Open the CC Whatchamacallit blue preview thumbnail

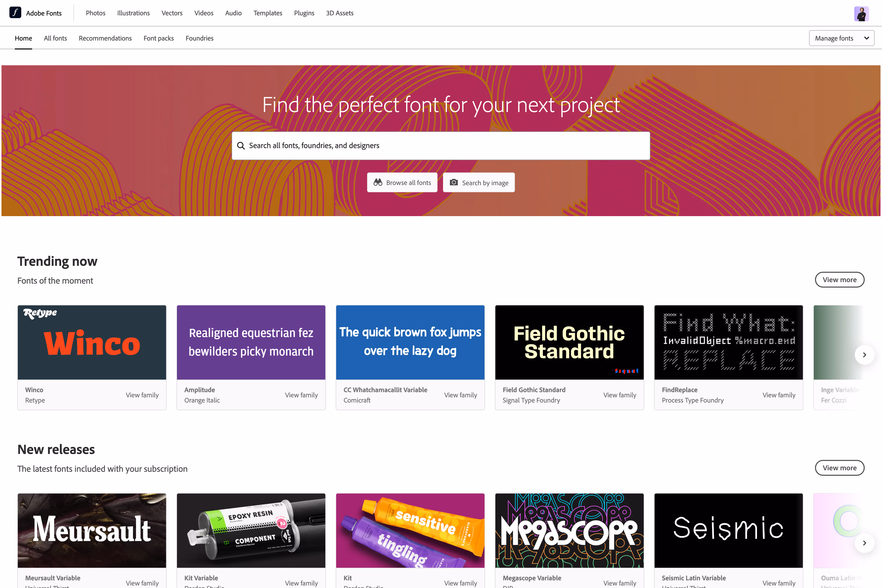tap(410, 342)
